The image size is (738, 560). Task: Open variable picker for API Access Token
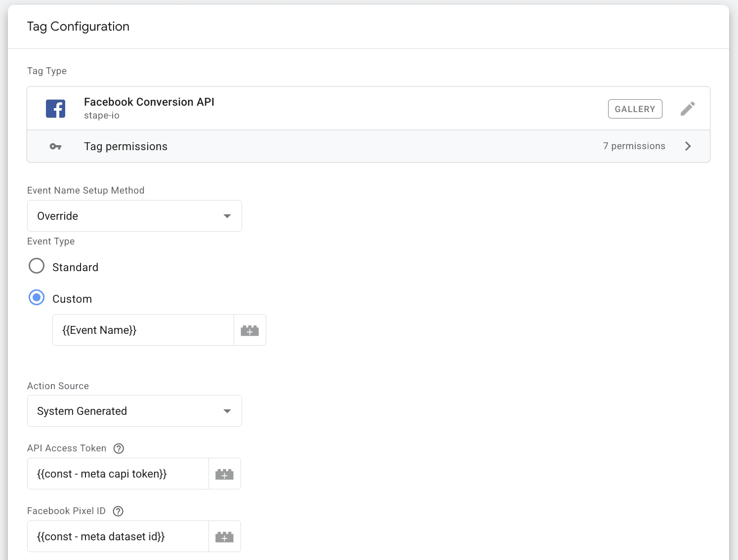[225, 474]
